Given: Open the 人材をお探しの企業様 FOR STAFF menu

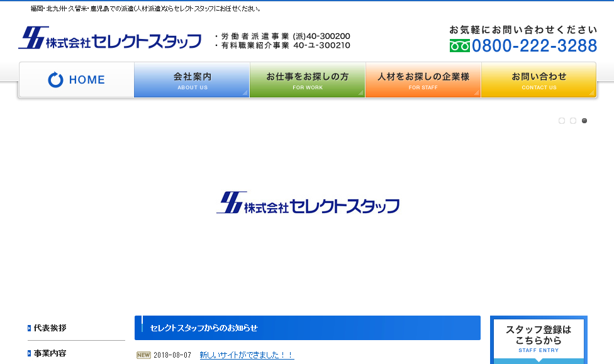Looking at the screenshot, I should click(x=423, y=80).
